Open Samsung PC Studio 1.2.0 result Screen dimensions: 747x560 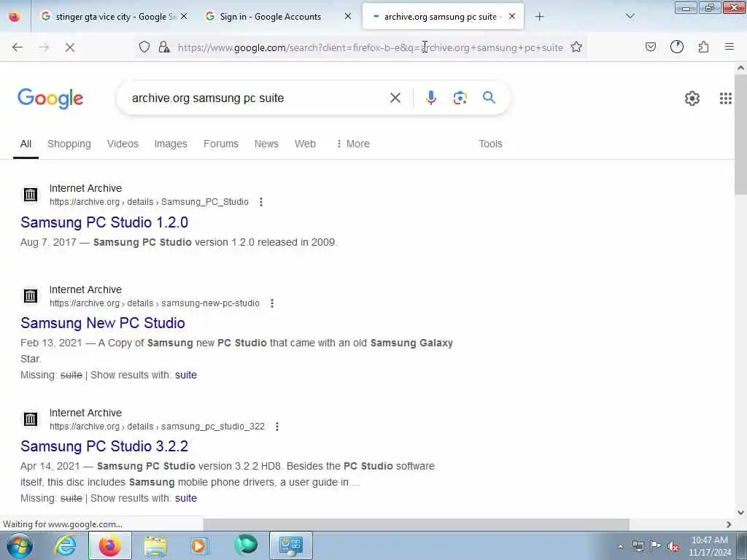(104, 222)
